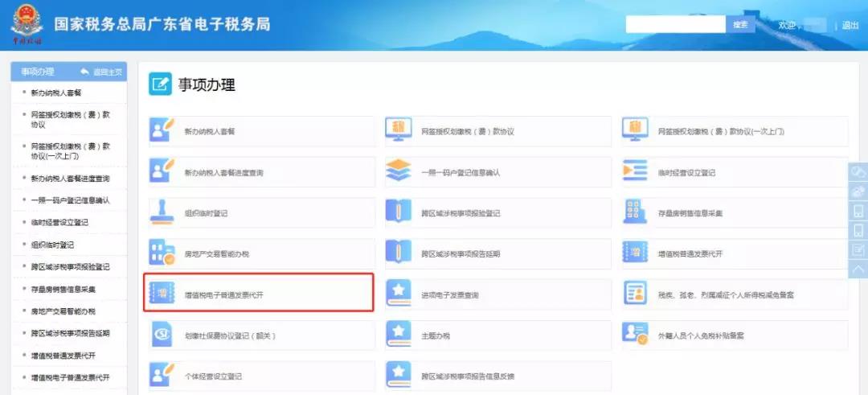Click the 组织临时登记 stamp icon
Image resolution: width=868 pixels, height=395 pixels.
(x=162, y=212)
